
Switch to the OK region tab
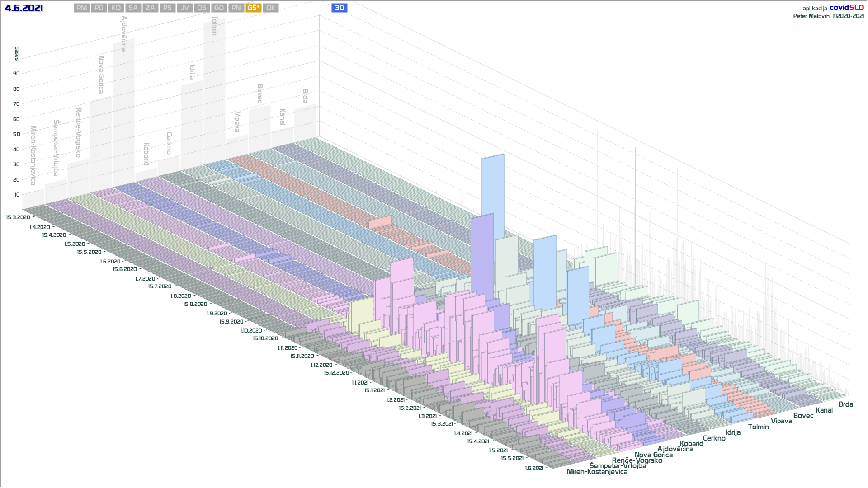click(x=270, y=8)
